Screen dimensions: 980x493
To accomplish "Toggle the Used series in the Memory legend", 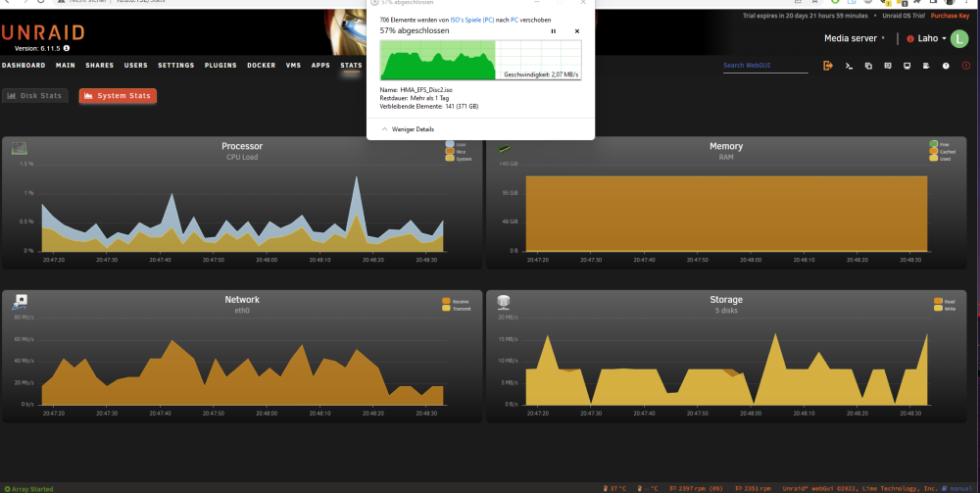I will coord(940,159).
